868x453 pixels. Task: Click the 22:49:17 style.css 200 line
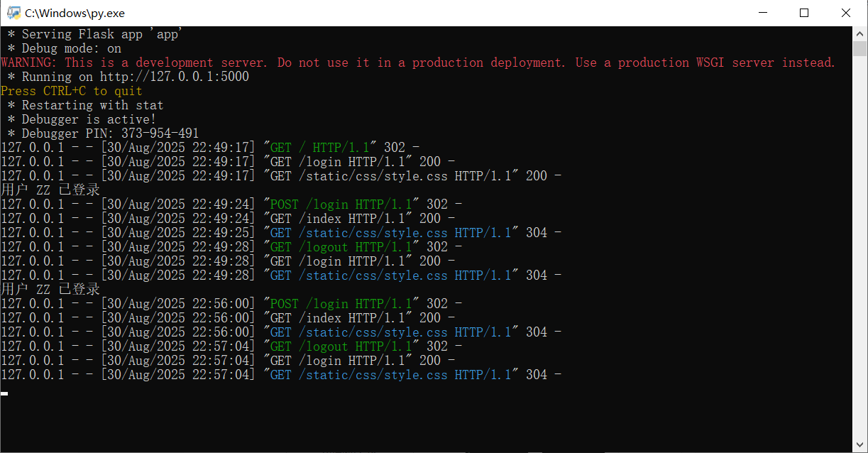pos(281,176)
